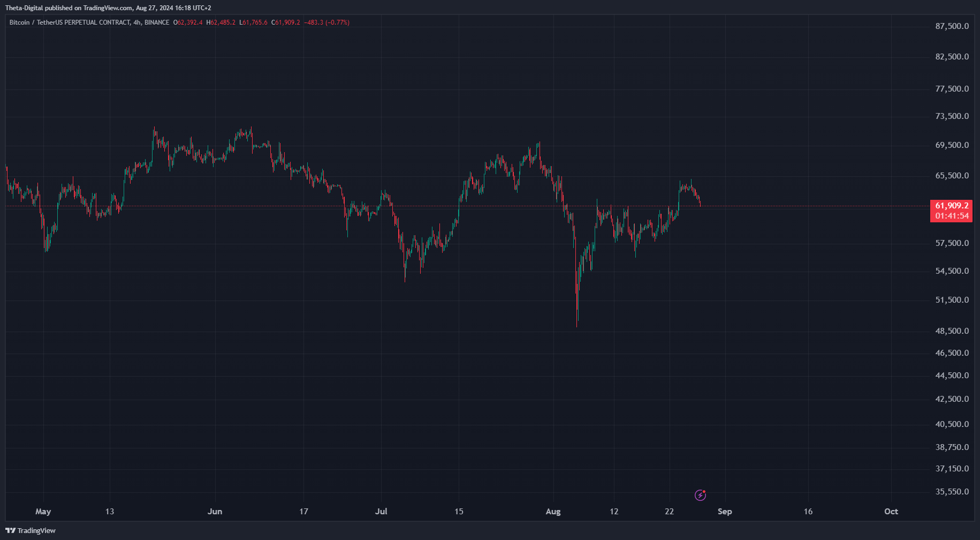Click the 15 date label on time axis

pyautogui.click(x=459, y=512)
